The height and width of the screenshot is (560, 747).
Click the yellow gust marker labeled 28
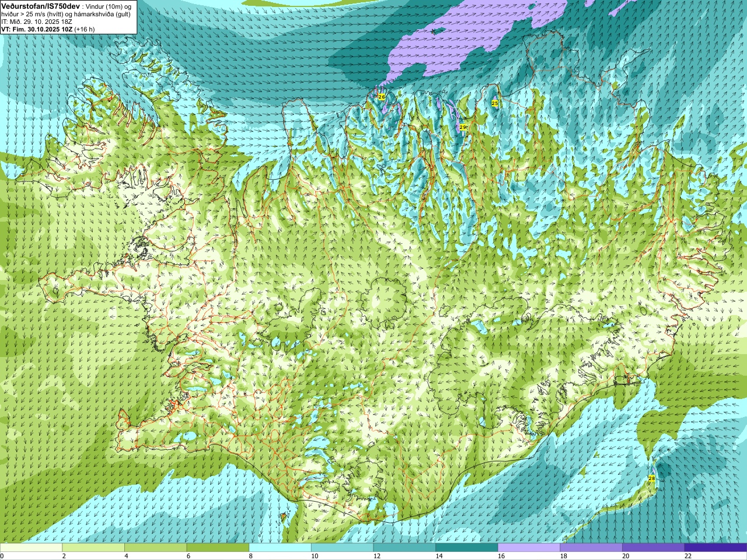(652, 478)
